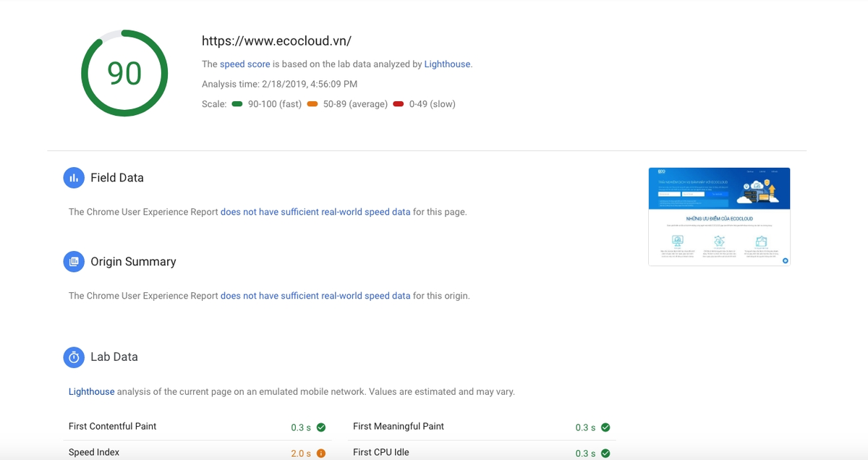Click the Speed Index label
The width and height of the screenshot is (868, 460).
coord(94,453)
